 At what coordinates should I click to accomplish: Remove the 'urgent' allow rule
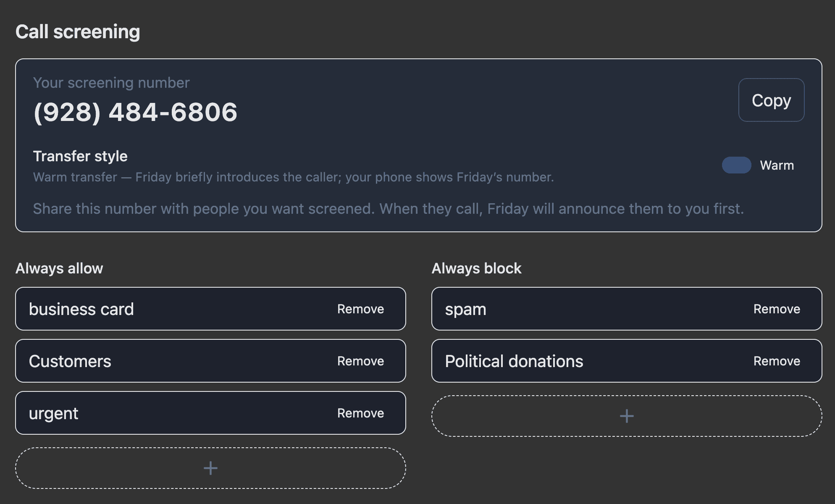click(360, 413)
